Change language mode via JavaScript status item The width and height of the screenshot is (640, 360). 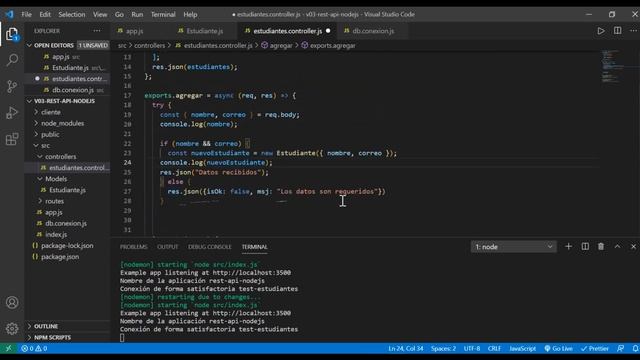(522, 349)
